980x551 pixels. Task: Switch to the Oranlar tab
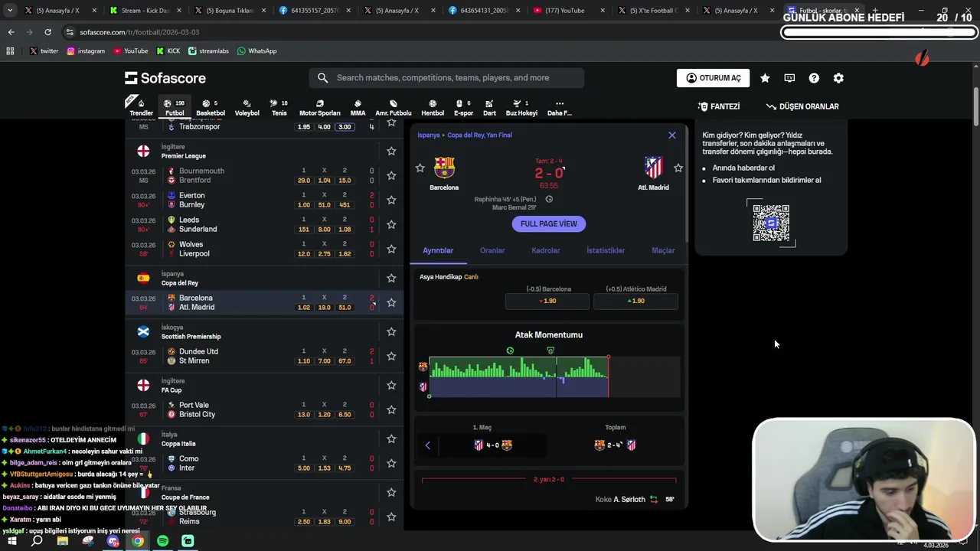[492, 250]
